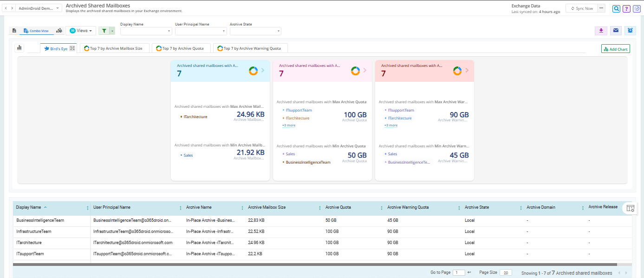Toggle the expand icon beside Bird's Eye

pyautogui.click(x=72, y=48)
